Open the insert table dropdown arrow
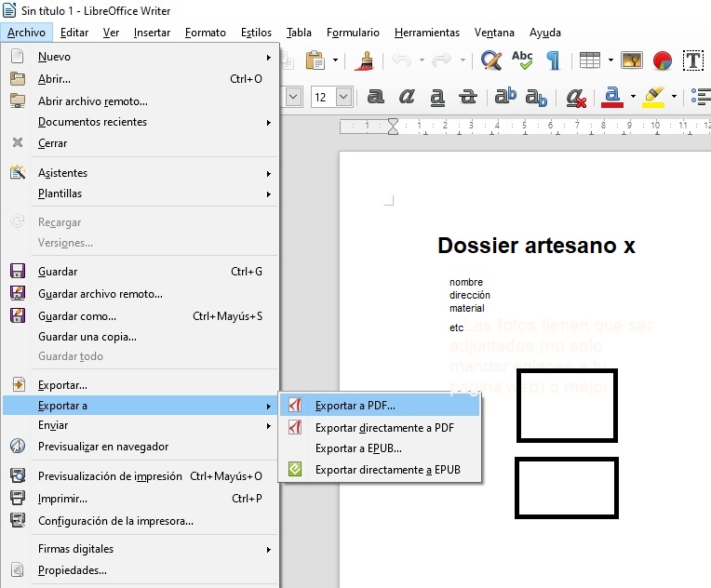 coord(610,60)
